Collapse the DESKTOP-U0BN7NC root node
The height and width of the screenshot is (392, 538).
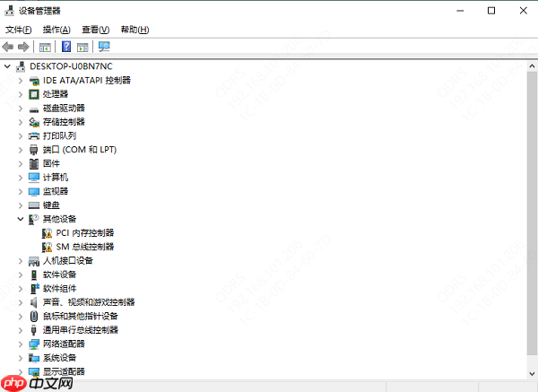pyautogui.click(x=7, y=66)
